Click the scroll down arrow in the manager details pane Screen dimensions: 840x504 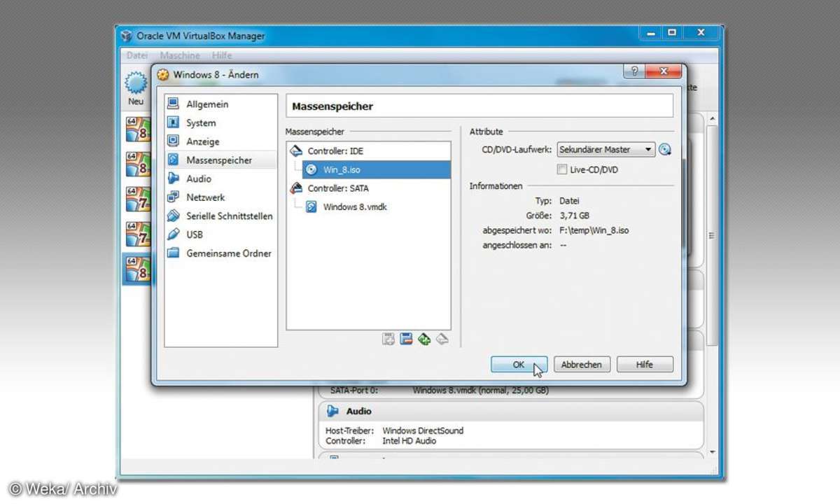point(713,452)
